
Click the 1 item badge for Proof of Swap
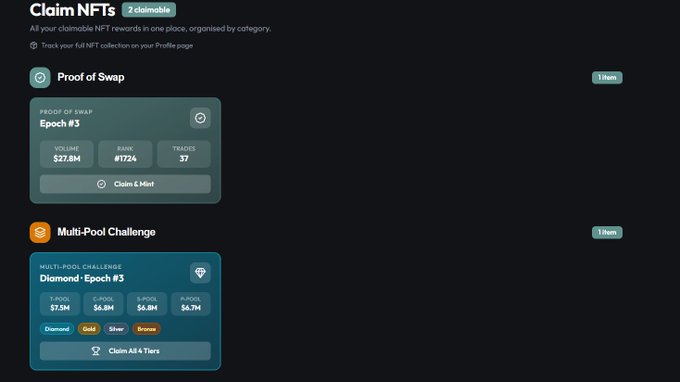(x=607, y=78)
